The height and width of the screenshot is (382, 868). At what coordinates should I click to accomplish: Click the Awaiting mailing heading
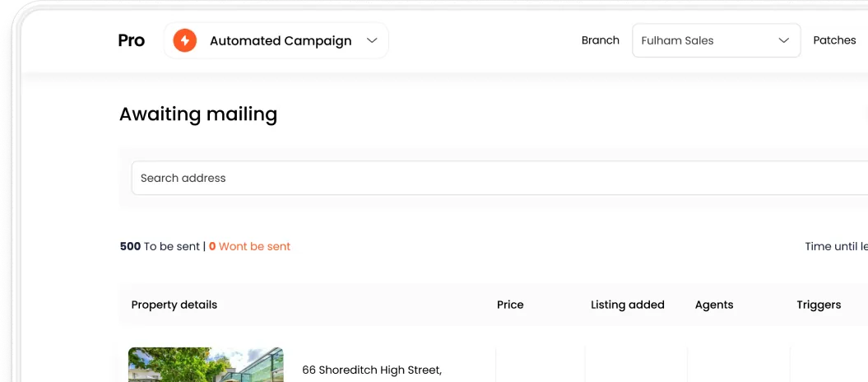tap(198, 114)
